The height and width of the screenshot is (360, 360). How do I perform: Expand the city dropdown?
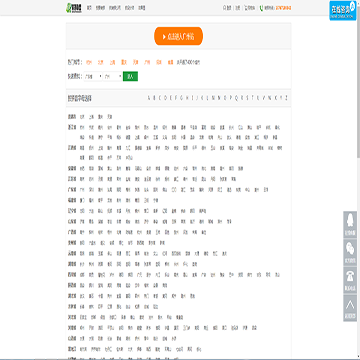point(113,77)
